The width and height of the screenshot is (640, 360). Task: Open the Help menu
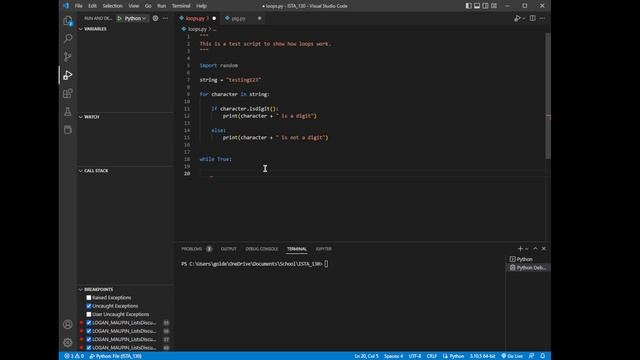pyautogui.click(x=201, y=6)
